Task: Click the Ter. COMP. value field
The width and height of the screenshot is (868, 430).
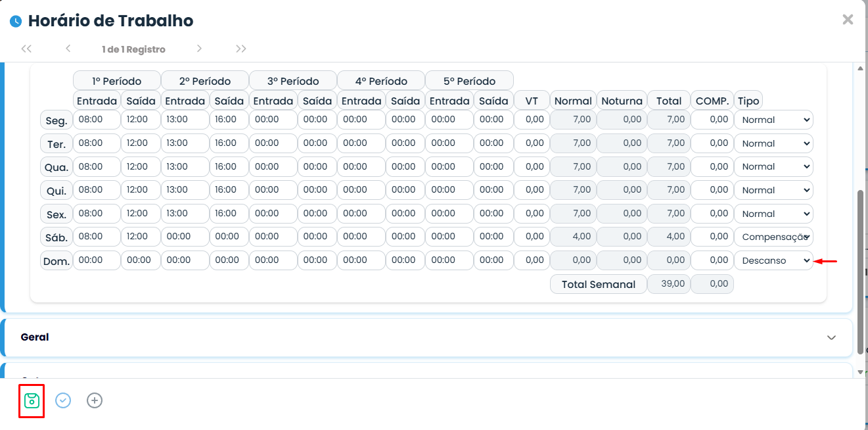Action: pyautogui.click(x=712, y=143)
